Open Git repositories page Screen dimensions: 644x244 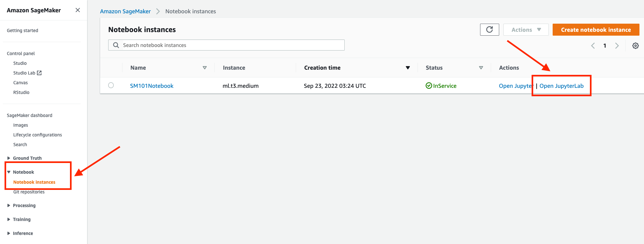coord(29,192)
